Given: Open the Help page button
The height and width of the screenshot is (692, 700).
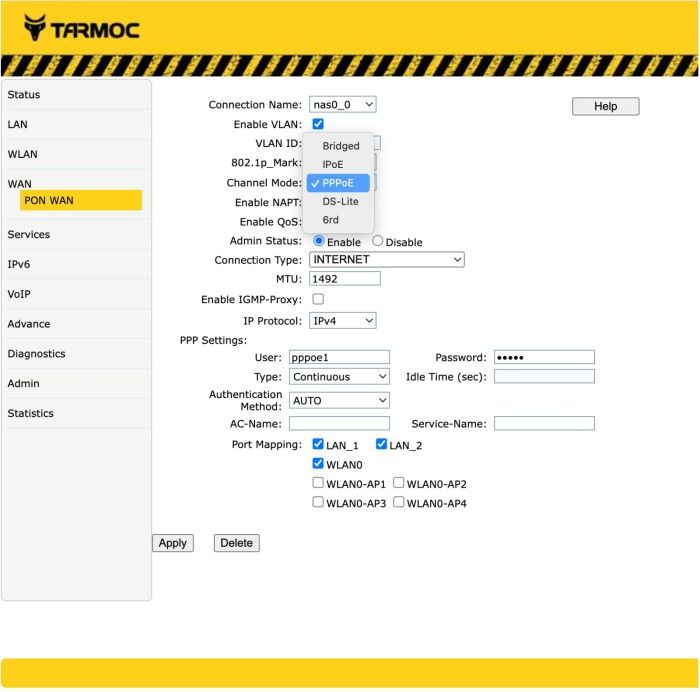Looking at the screenshot, I should tap(605, 106).
